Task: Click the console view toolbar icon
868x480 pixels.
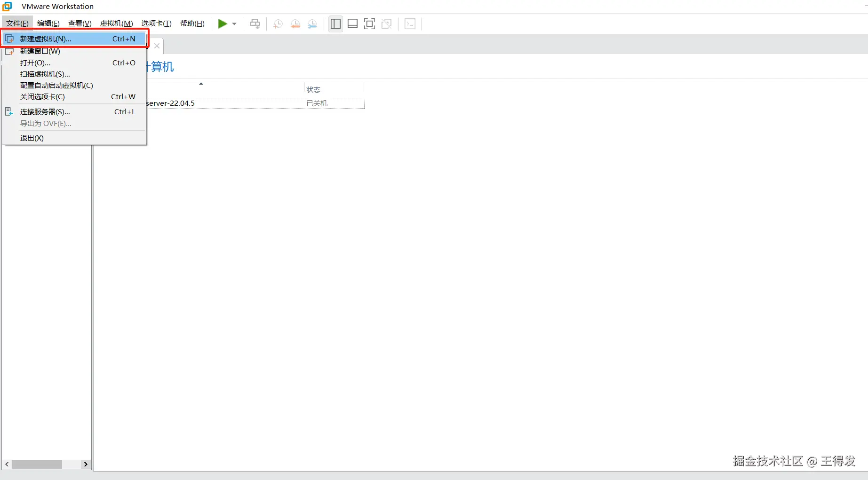Action: [x=410, y=24]
